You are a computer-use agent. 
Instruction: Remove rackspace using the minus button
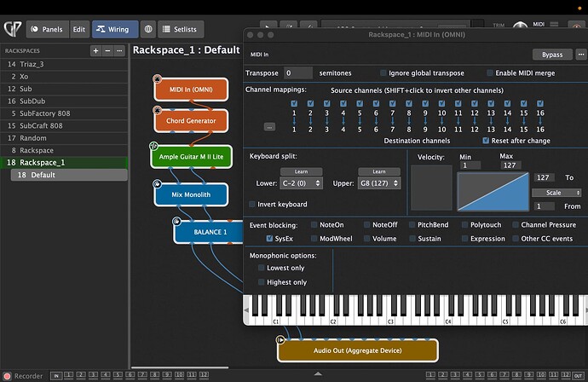pos(107,50)
